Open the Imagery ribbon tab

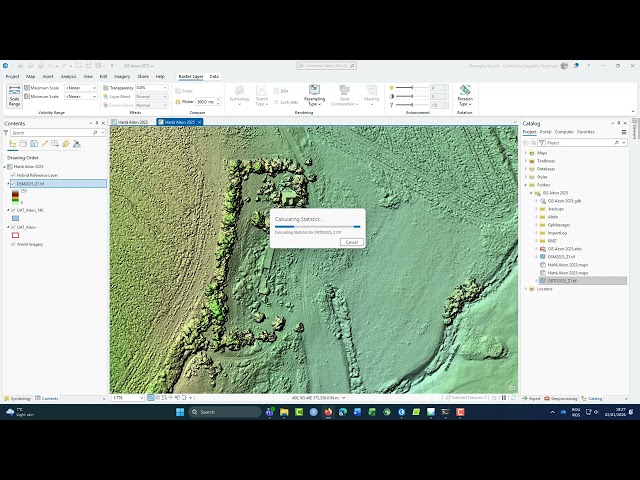point(122,76)
